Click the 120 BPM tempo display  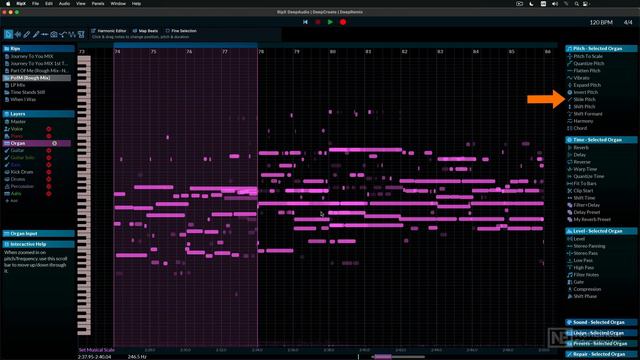coord(601,22)
